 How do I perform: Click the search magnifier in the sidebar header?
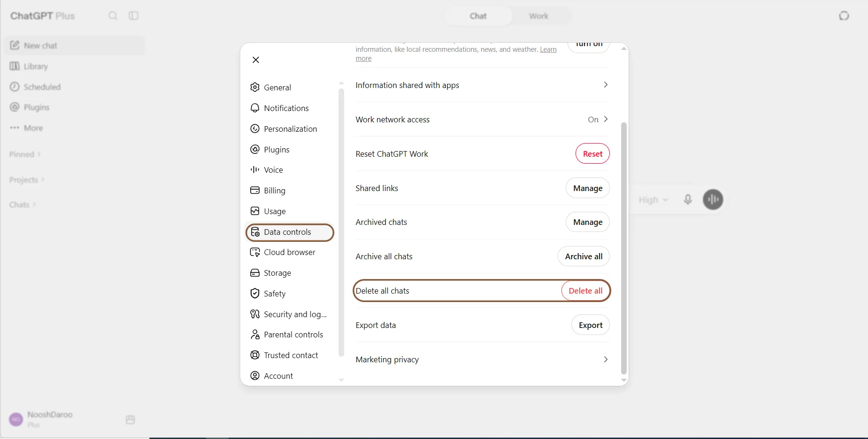point(113,16)
